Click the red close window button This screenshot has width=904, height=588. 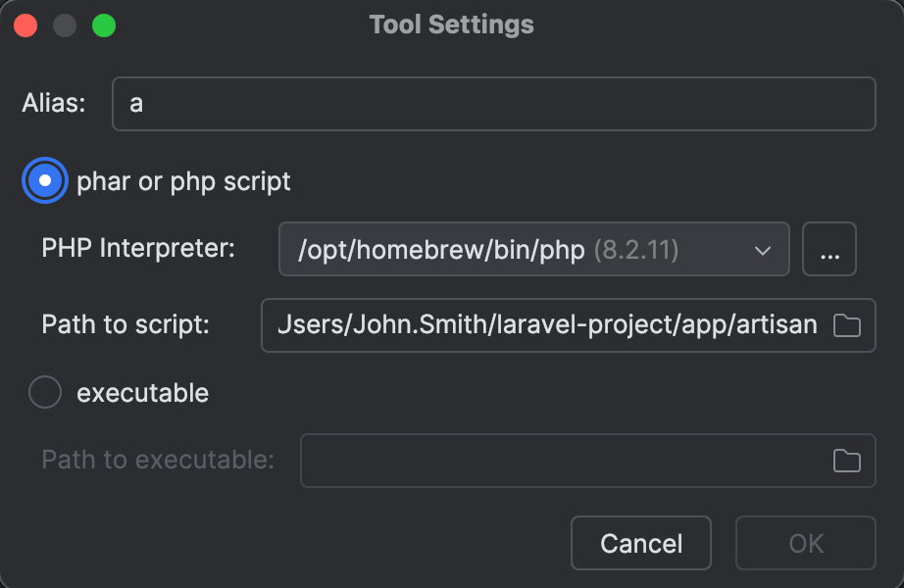26,25
